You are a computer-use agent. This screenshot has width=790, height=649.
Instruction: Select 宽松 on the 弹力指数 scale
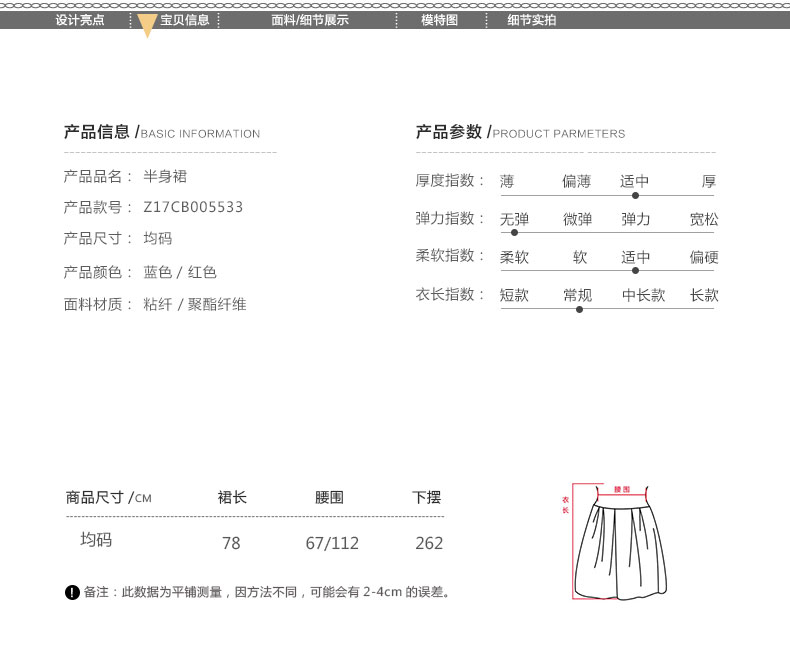pos(704,219)
